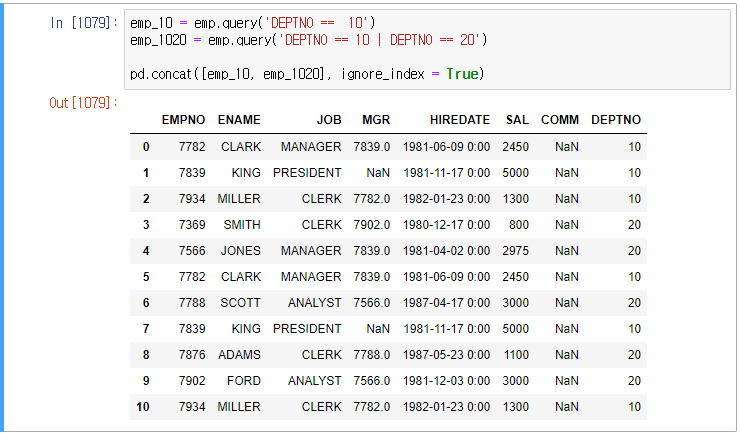Click the SAL column header
This screenshot has height=435, width=740.
[517, 120]
